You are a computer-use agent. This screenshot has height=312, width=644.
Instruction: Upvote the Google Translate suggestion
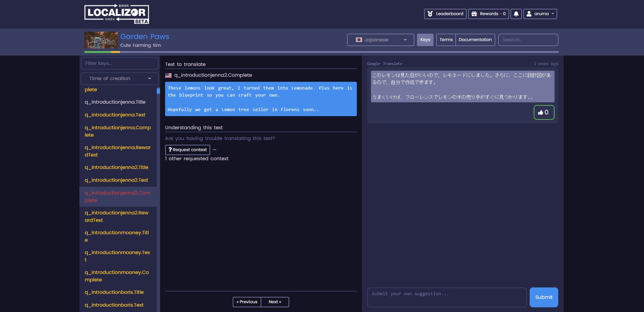[x=543, y=112]
